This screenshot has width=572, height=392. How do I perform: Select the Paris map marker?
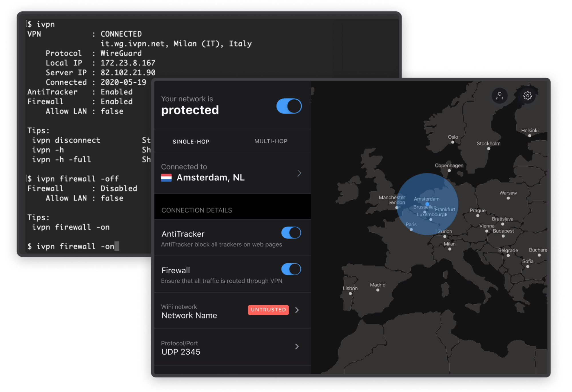[411, 230]
